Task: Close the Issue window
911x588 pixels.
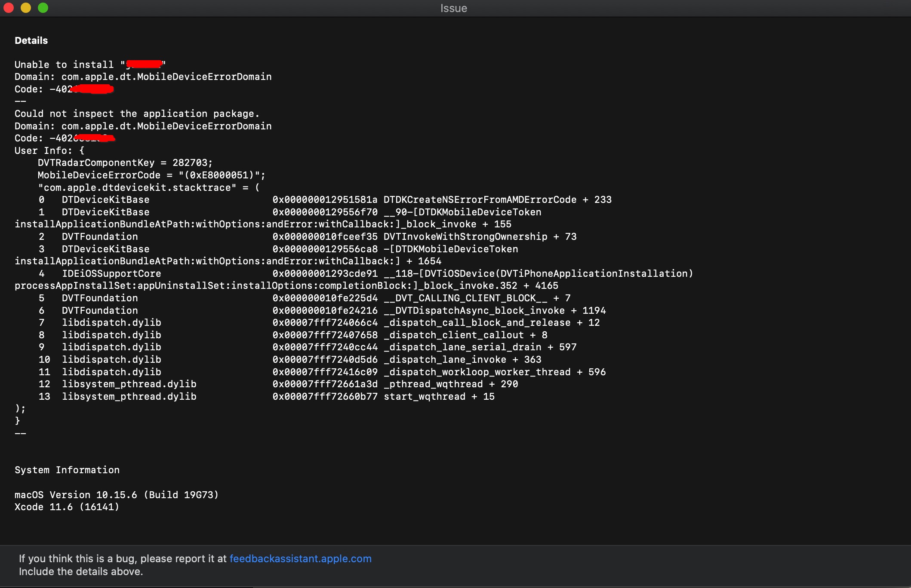Action: [9, 8]
